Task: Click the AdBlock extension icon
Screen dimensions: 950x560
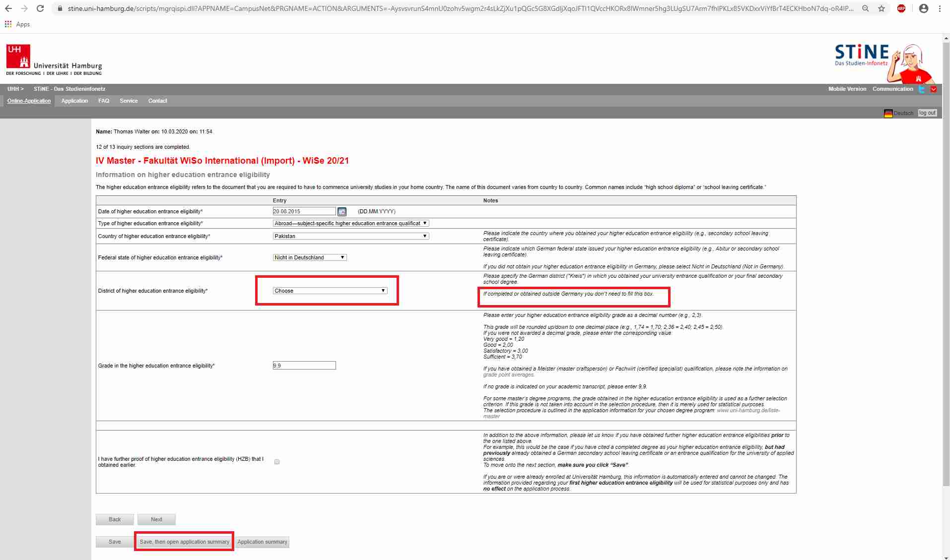Action: tap(901, 8)
